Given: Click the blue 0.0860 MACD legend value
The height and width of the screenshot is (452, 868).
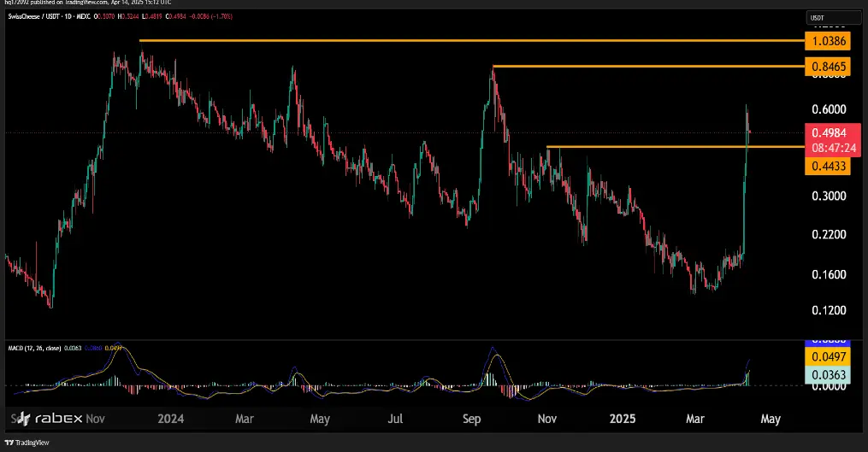Looking at the screenshot, I should click(x=93, y=349).
